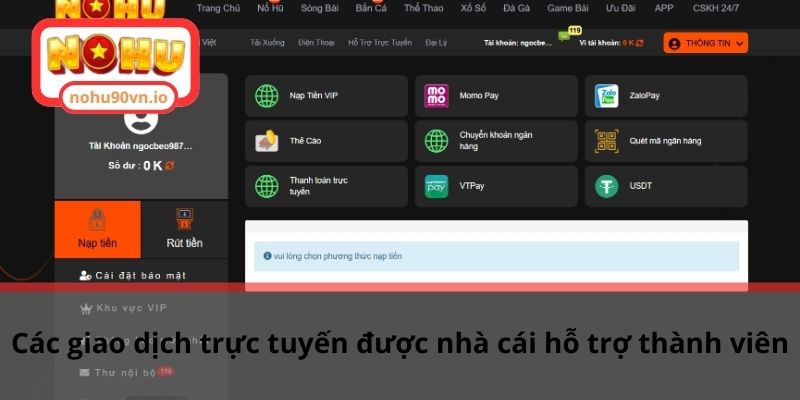Select the Thẻ Cào card icon
This screenshot has width=800, height=400.
point(267,141)
